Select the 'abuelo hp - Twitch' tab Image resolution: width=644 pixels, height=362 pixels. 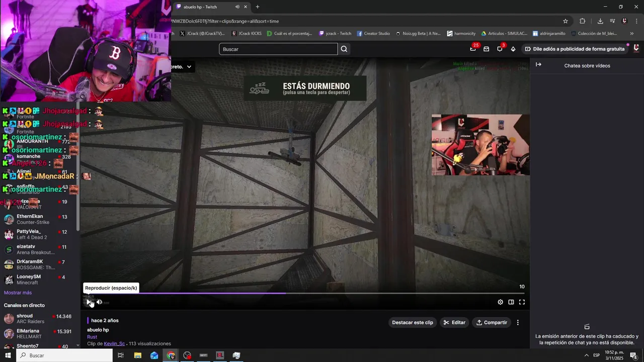pos(211,7)
